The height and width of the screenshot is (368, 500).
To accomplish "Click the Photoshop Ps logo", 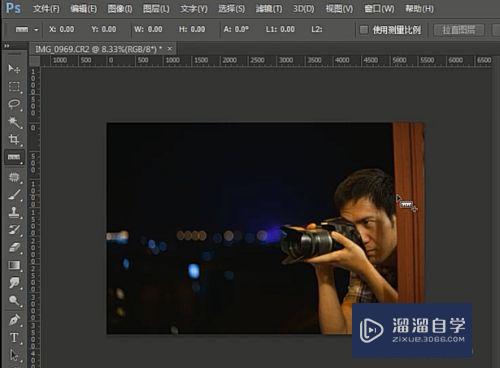I will coord(13,8).
